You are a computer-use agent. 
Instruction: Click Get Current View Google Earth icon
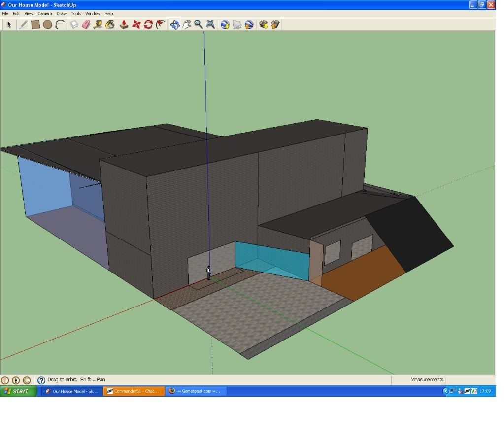click(225, 25)
